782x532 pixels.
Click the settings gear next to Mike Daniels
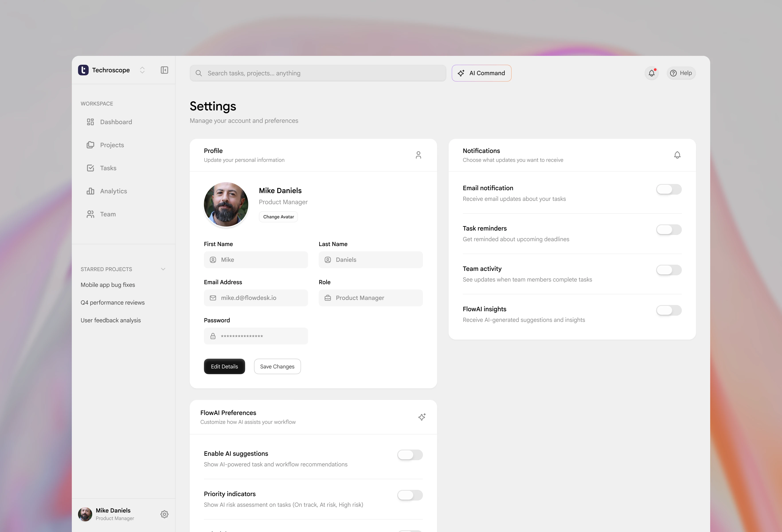coord(164,514)
